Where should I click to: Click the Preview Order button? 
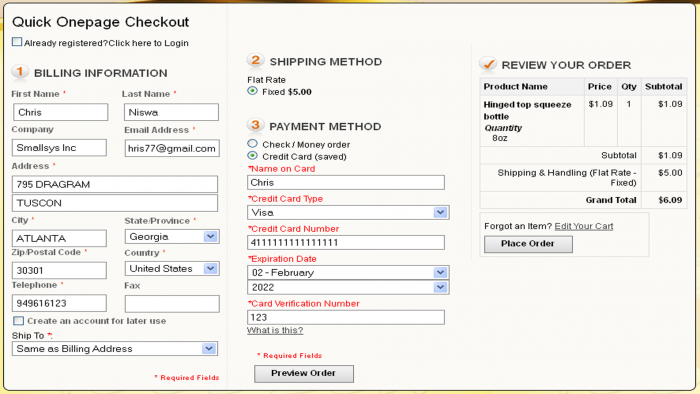click(304, 373)
